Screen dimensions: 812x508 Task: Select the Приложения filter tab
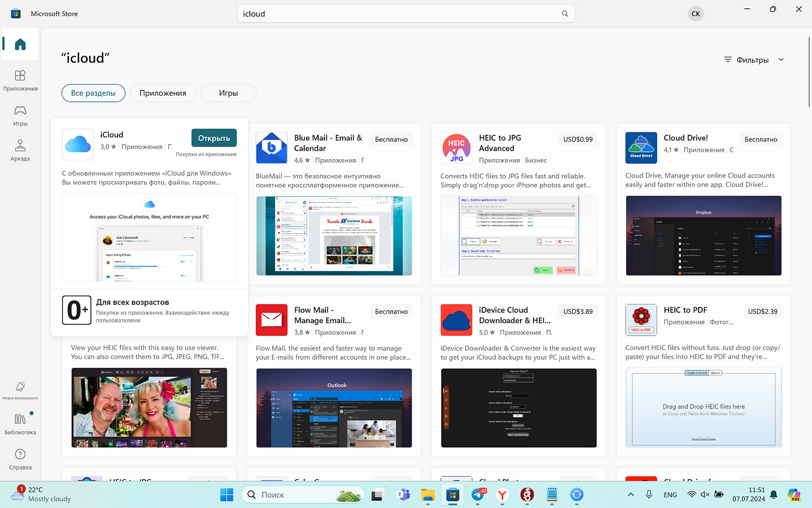[162, 93]
